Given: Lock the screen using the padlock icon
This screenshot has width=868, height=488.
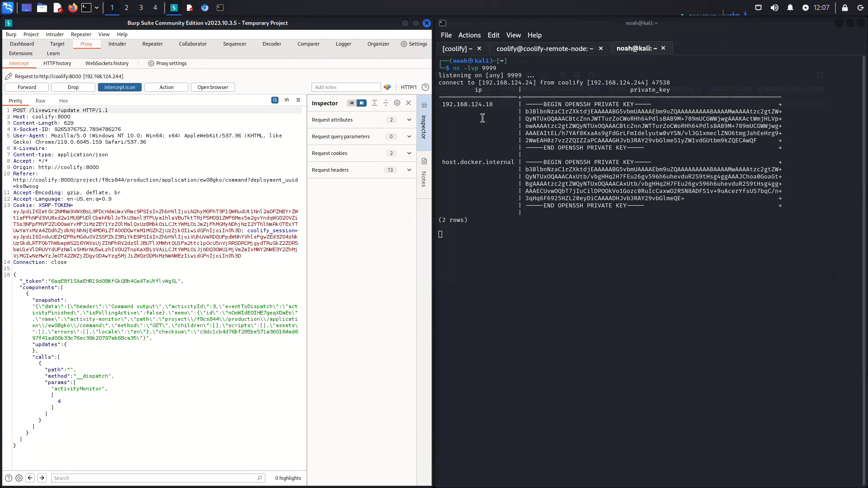Looking at the screenshot, I should [x=844, y=8].
